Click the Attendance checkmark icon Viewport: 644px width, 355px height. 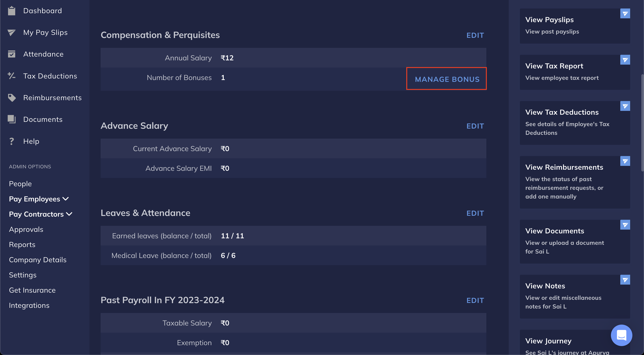[11, 54]
